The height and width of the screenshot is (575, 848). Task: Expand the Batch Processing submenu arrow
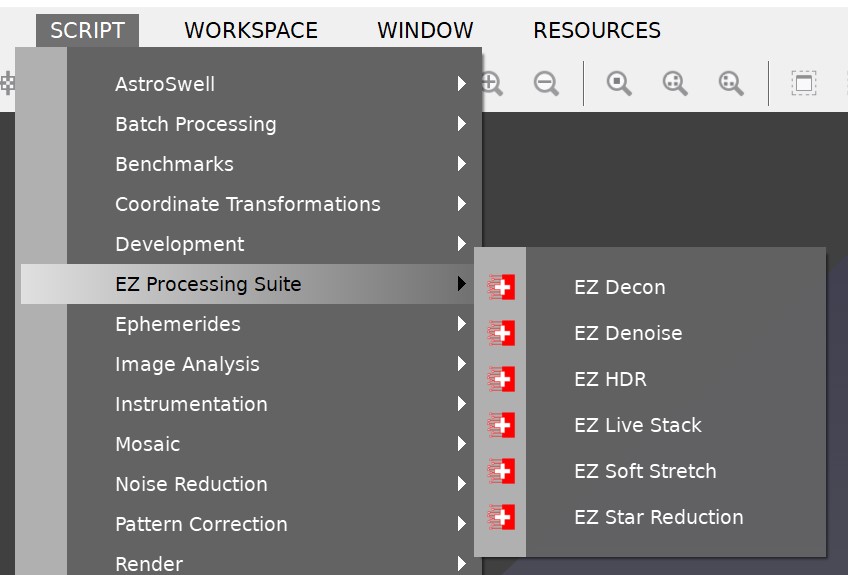pos(461,124)
